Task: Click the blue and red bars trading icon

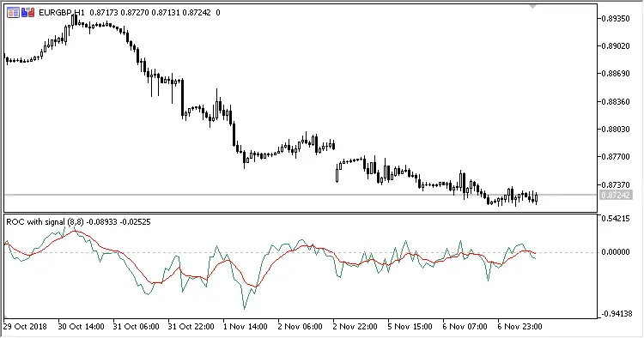Action: tap(28, 13)
